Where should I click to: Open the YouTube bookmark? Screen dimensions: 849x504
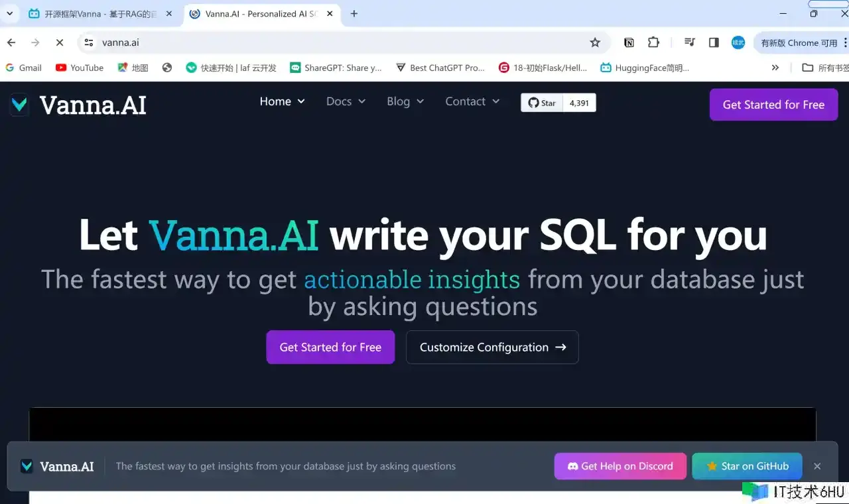(80, 68)
